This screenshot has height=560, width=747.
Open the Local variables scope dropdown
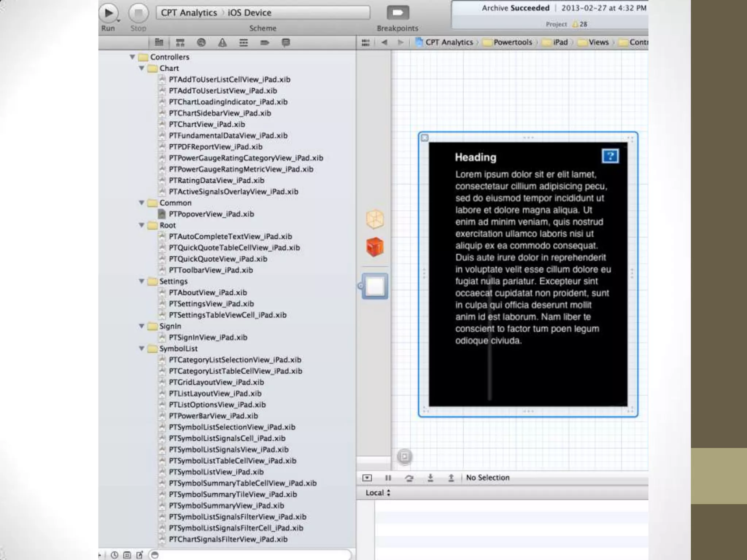(378, 493)
